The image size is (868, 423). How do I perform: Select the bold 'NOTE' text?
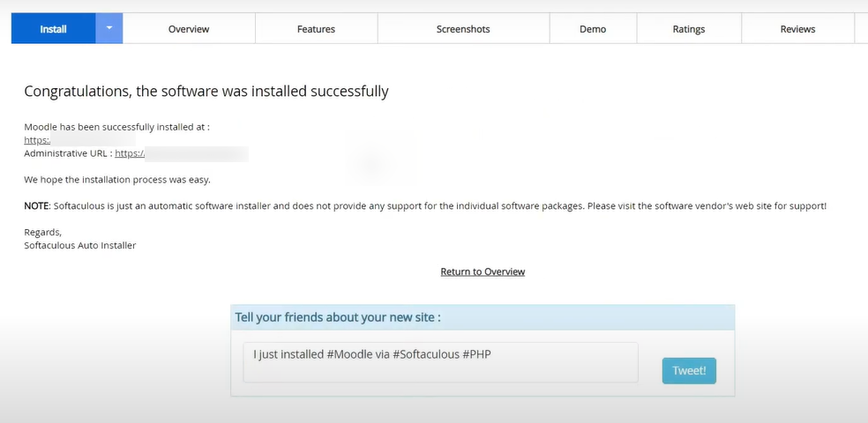coord(37,206)
